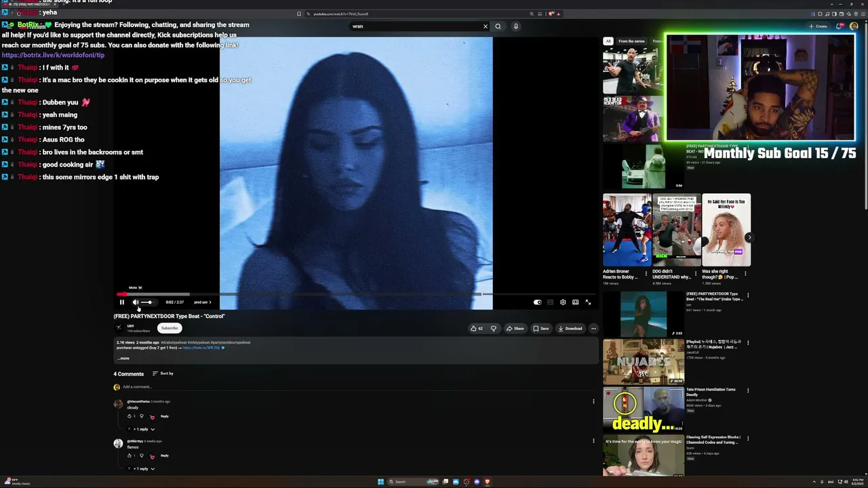Viewport: 868px width, 488px height.
Task: Toggle the autoplay switch in the player
Action: tap(538, 302)
